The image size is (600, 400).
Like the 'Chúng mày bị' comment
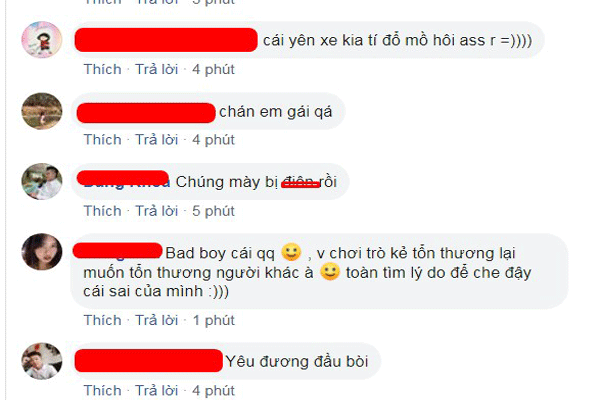tap(103, 211)
